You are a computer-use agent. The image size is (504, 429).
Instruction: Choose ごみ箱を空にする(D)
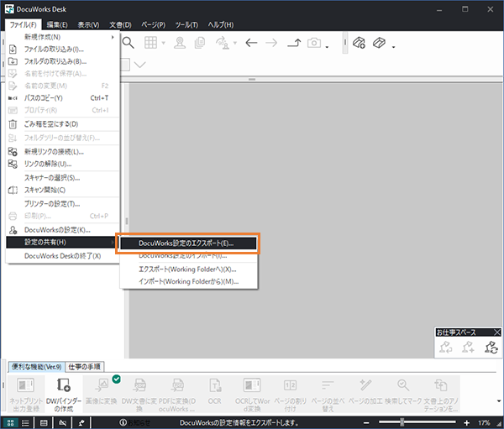pyautogui.click(x=63, y=124)
